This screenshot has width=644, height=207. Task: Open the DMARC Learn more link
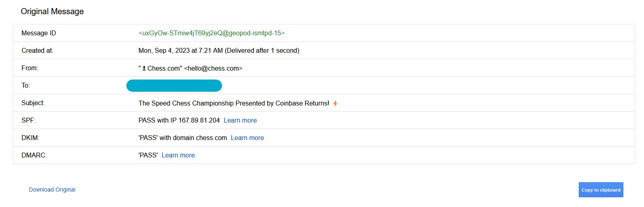click(178, 155)
